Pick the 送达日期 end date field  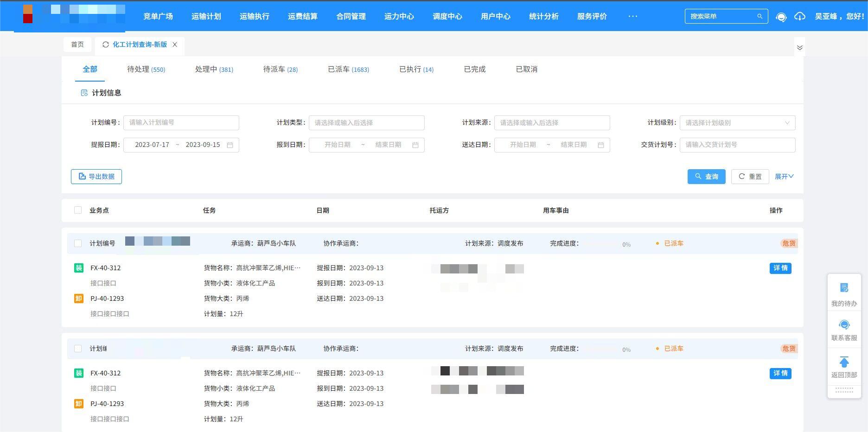click(574, 145)
